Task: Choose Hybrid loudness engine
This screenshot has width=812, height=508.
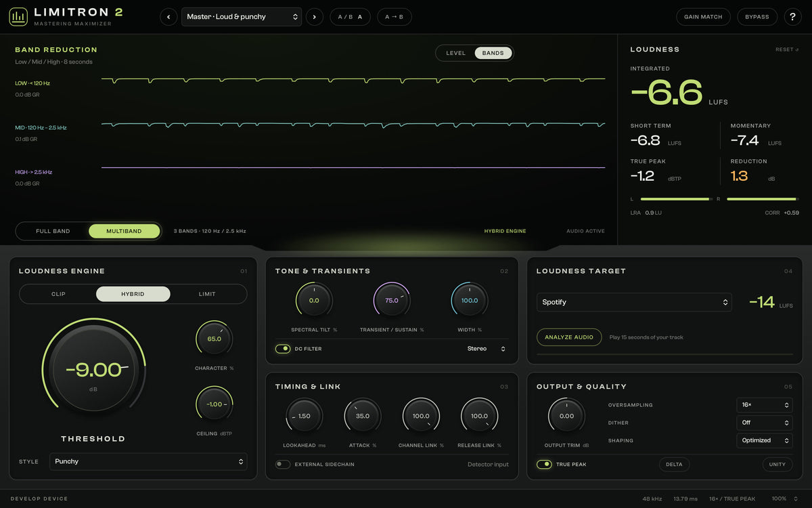Action: 133,294
